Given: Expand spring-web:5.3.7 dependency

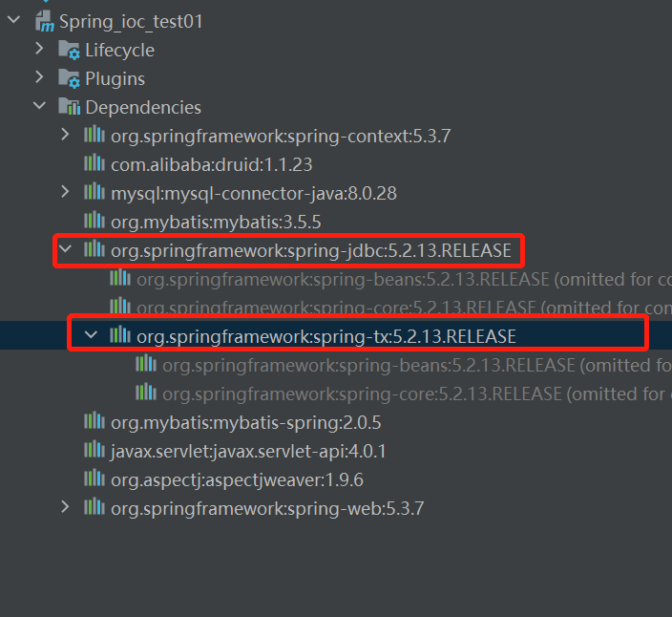Looking at the screenshot, I should (x=65, y=507).
